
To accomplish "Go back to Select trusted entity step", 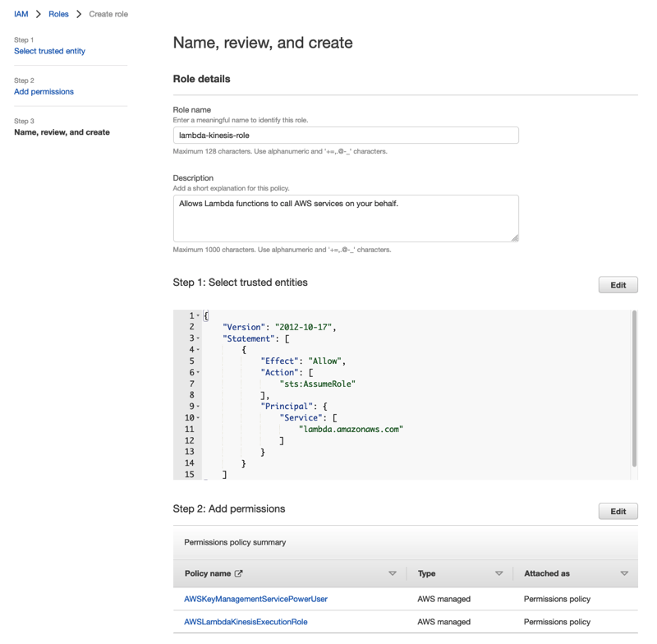I will point(49,51).
